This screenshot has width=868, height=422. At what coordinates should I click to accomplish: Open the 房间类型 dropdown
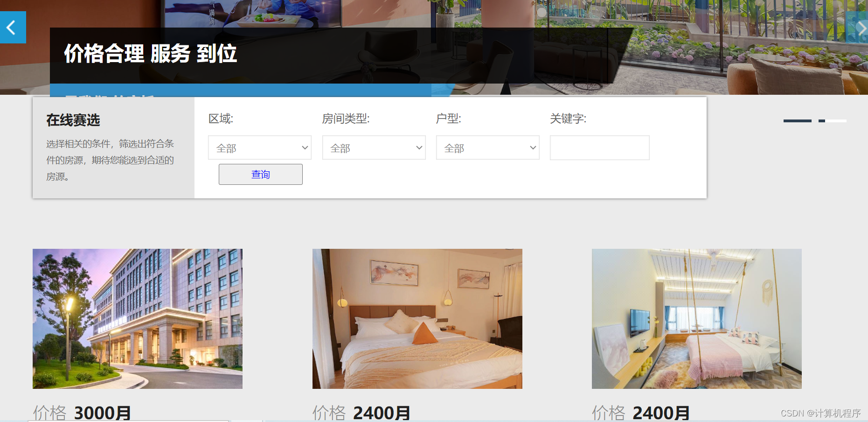point(373,148)
